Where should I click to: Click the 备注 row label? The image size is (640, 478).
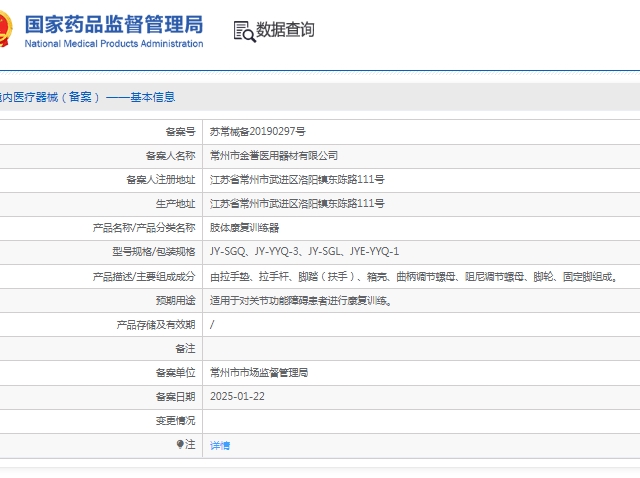coord(185,349)
